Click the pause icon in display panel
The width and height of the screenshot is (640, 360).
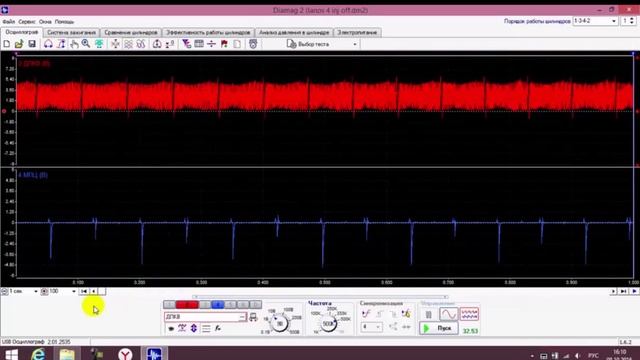pos(429,314)
